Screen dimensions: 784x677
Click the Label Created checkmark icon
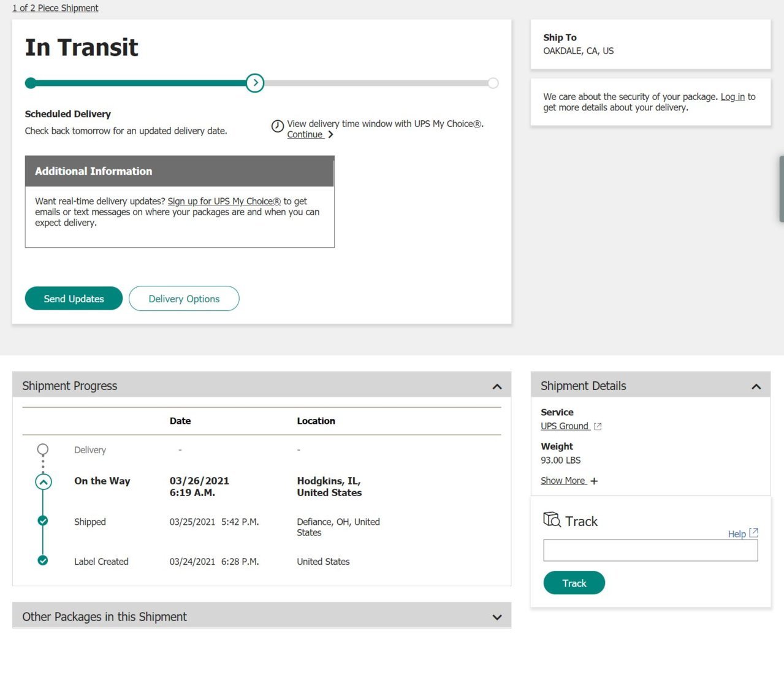[43, 560]
